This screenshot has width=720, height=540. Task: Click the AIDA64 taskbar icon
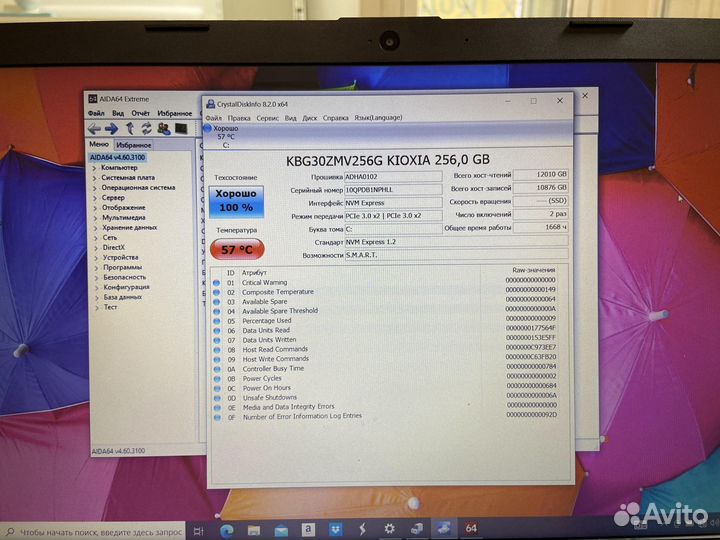click(x=470, y=529)
